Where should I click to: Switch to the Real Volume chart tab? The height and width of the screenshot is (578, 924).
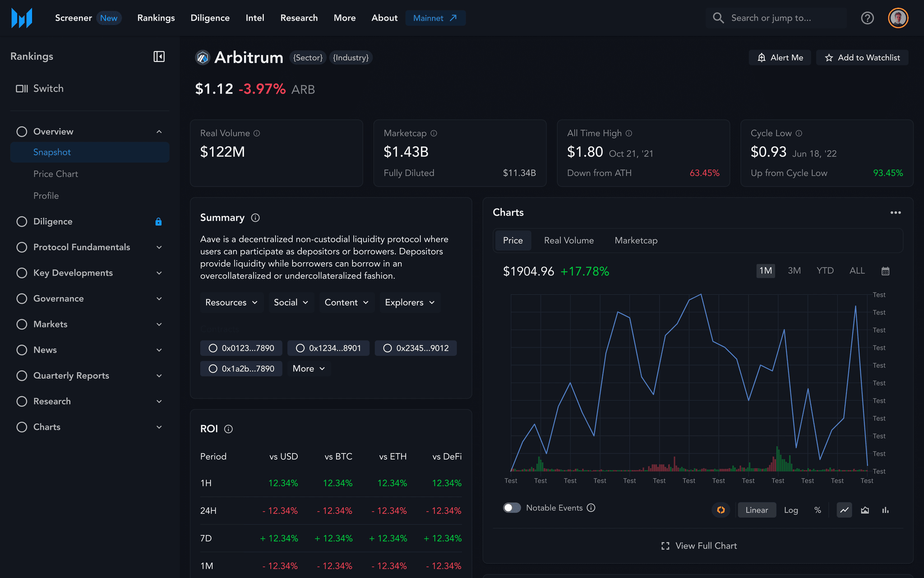click(x=568, y=240)
